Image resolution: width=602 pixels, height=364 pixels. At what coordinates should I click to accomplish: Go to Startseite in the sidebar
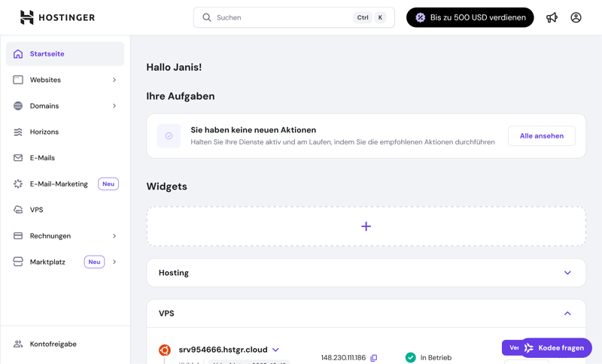tap(47, 54)
